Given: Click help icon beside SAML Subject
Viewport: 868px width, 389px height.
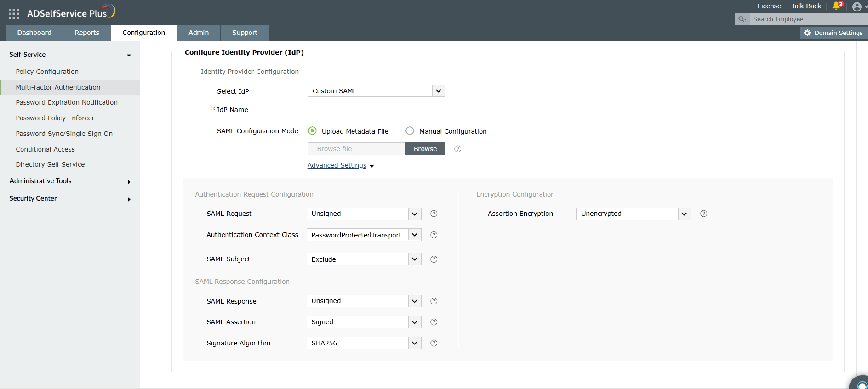Looking at the screenshot, I should tap(434, 259).
